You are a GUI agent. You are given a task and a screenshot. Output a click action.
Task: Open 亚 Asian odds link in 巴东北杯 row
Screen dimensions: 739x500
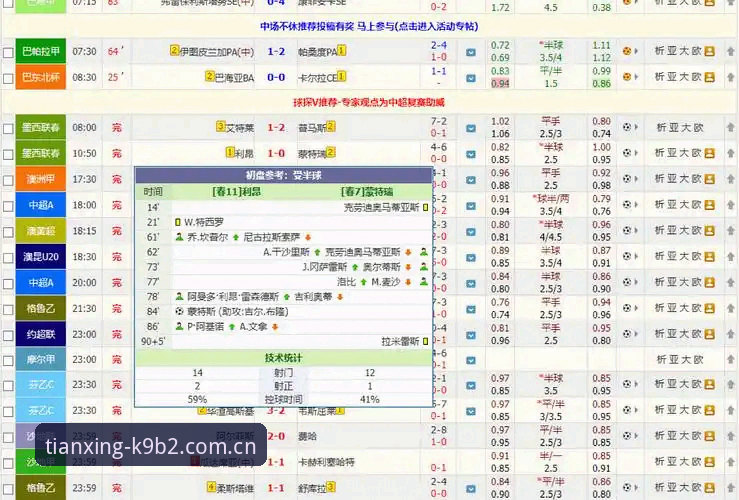point(673,76)
